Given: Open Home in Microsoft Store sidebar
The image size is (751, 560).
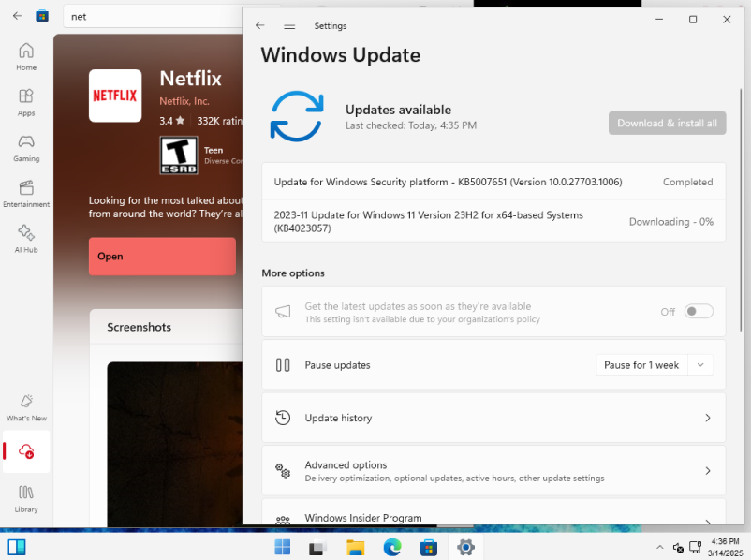Looking at the screenshot, I should pyautogui.click(x=26, y=57).
